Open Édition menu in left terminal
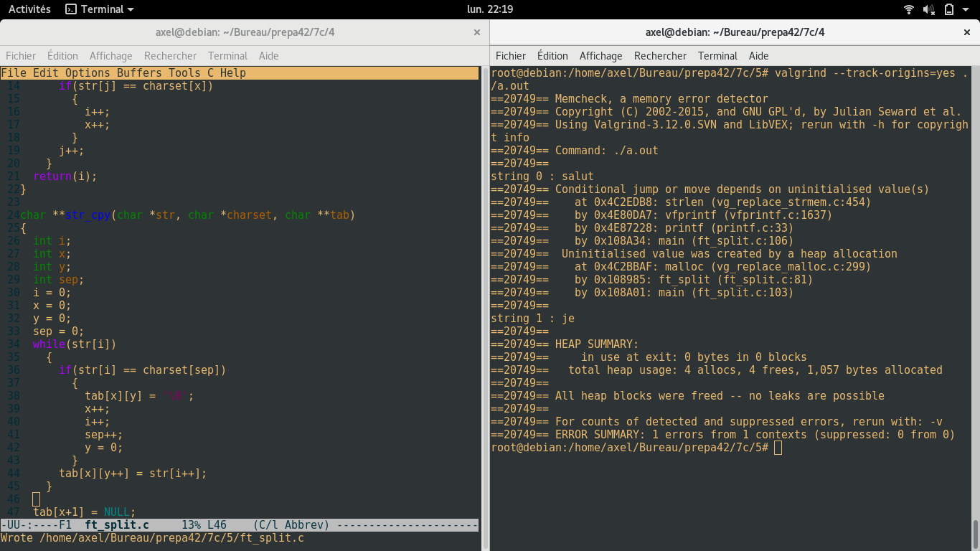Screen dimensions: 980x551 pyautogui.click(x=62, y=56)
